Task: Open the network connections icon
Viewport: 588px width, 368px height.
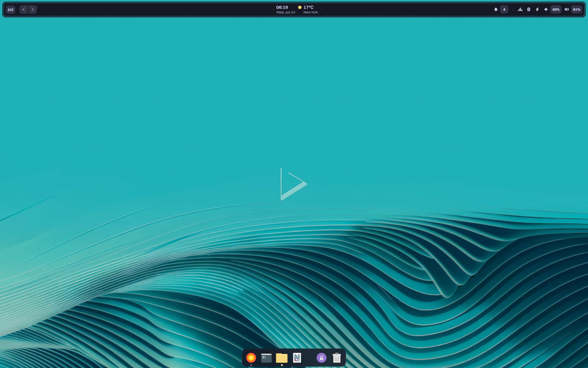Action: (x=520, y=10)
